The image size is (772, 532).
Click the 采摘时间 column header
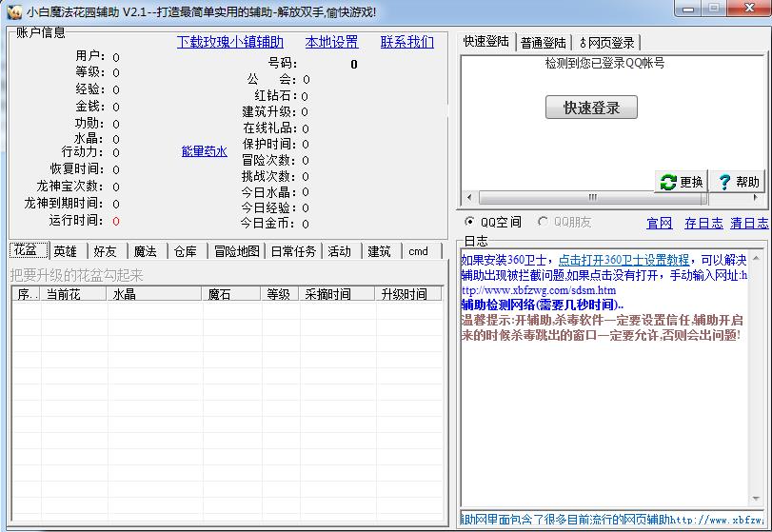[327, 295]
